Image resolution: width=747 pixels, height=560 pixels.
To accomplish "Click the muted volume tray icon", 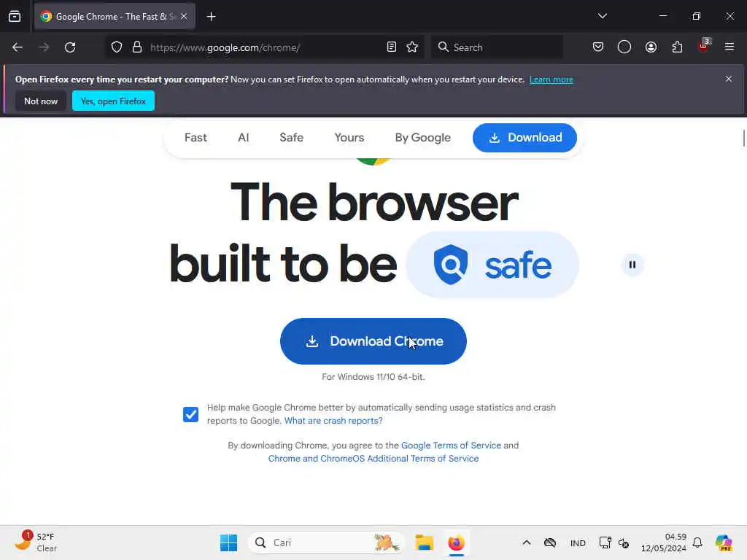I will coord(624,542).
